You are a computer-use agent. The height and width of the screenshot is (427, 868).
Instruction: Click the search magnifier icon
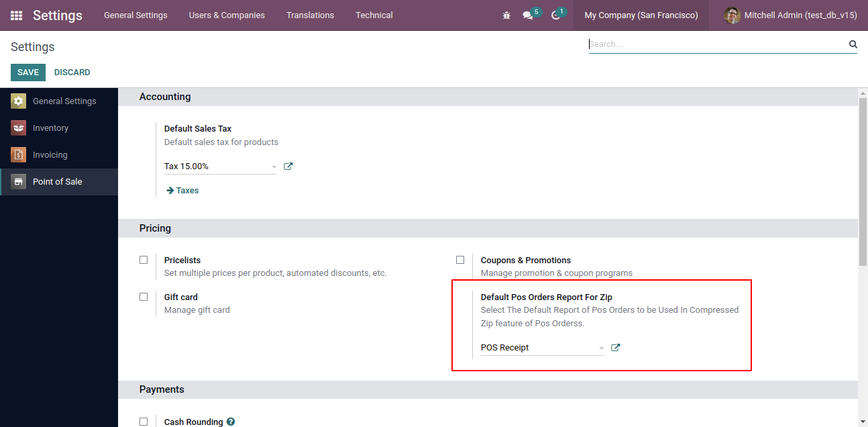pyautogui.click(x=853, y=44)
